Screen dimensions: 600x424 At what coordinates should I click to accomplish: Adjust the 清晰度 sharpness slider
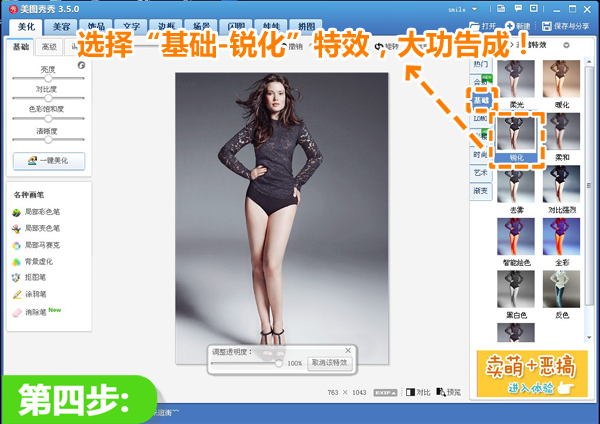point(48,140)
